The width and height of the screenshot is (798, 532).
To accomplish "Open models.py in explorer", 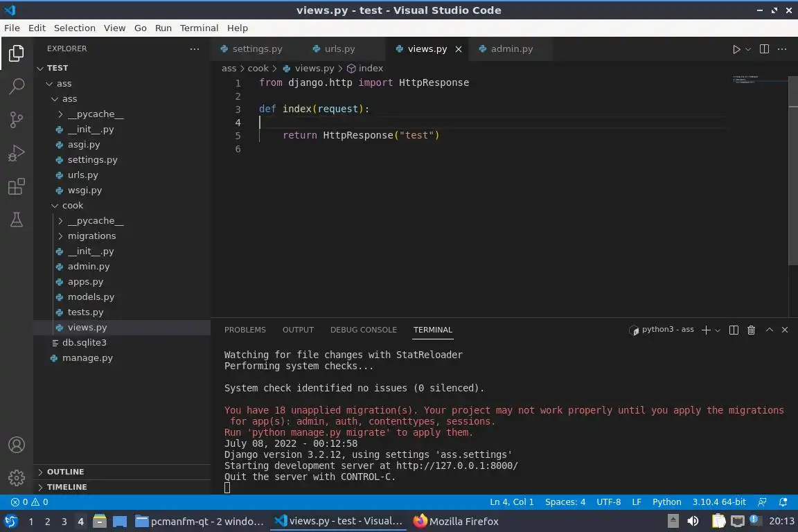I will [122, 296].
